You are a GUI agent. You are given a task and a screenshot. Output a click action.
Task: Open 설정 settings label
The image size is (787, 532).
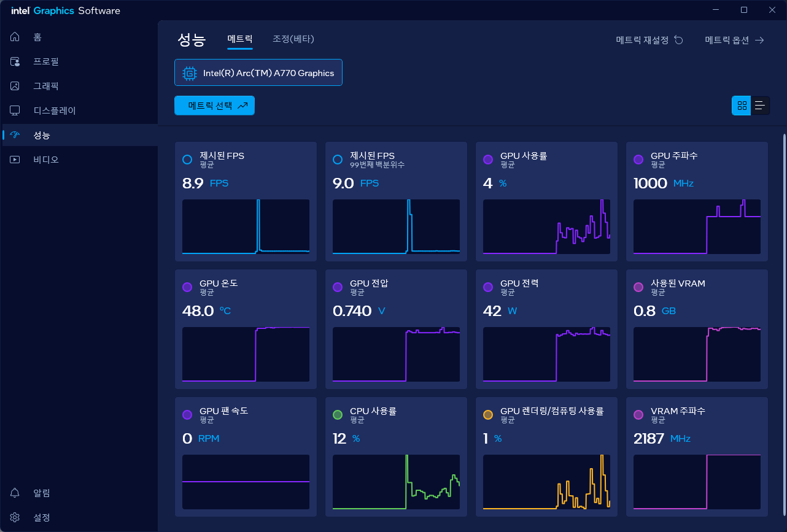click(x=42, y=517)
